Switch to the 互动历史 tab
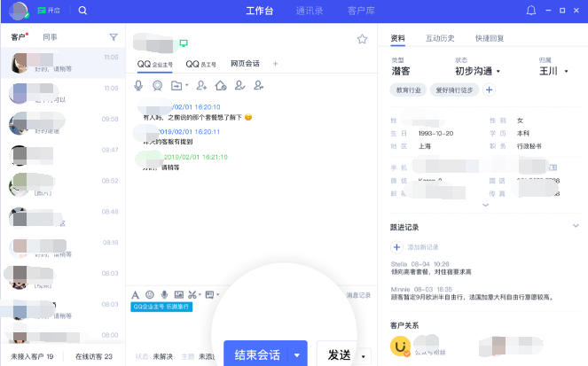The image size is (588, 366). (x=440, y=38)
